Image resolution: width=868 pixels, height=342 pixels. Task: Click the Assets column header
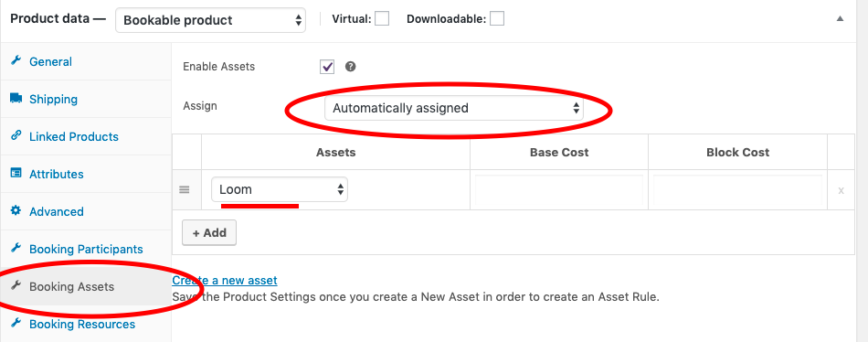[x=335, y=152]
